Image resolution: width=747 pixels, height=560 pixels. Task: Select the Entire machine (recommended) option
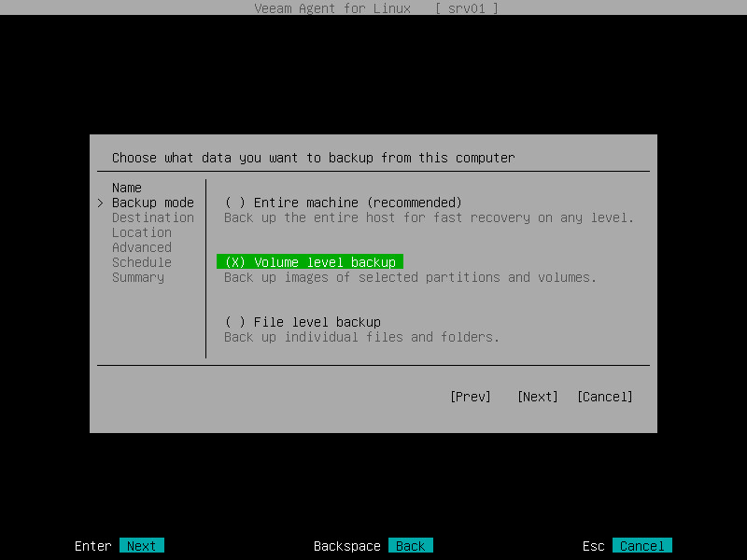(x=343, y=203)
